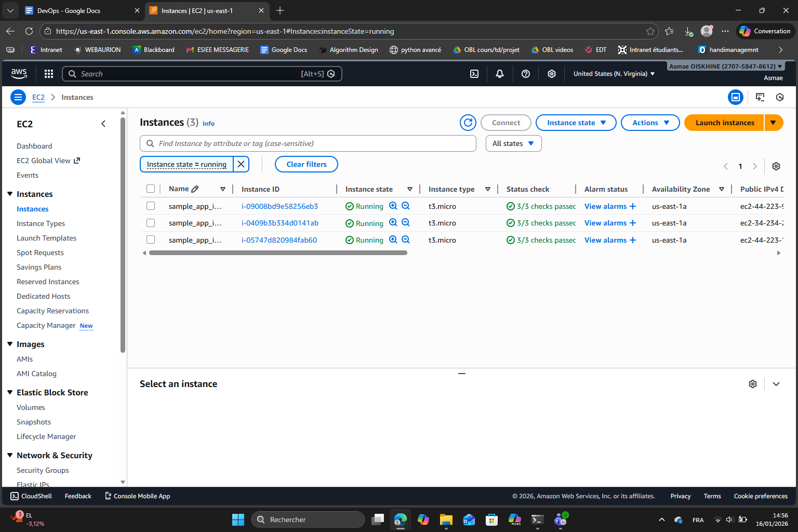Image resolution: width=798 pixels, height=532 pixels.
Task: Select Security Groups in the left sidebar
Action: pos(43,470)
